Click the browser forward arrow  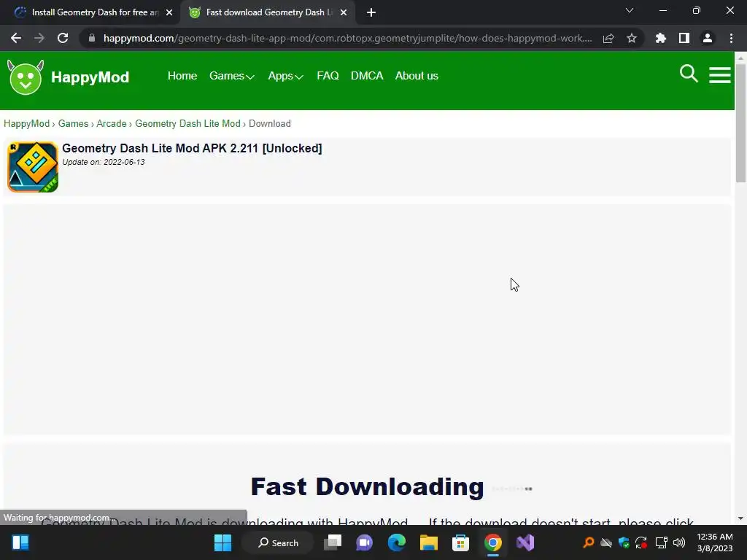click(39, 38)
